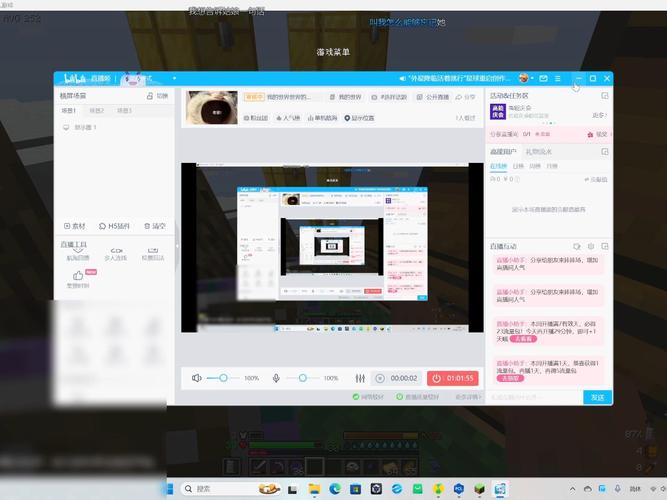Open the Windows taskbar search box

[x=230, y=489]
